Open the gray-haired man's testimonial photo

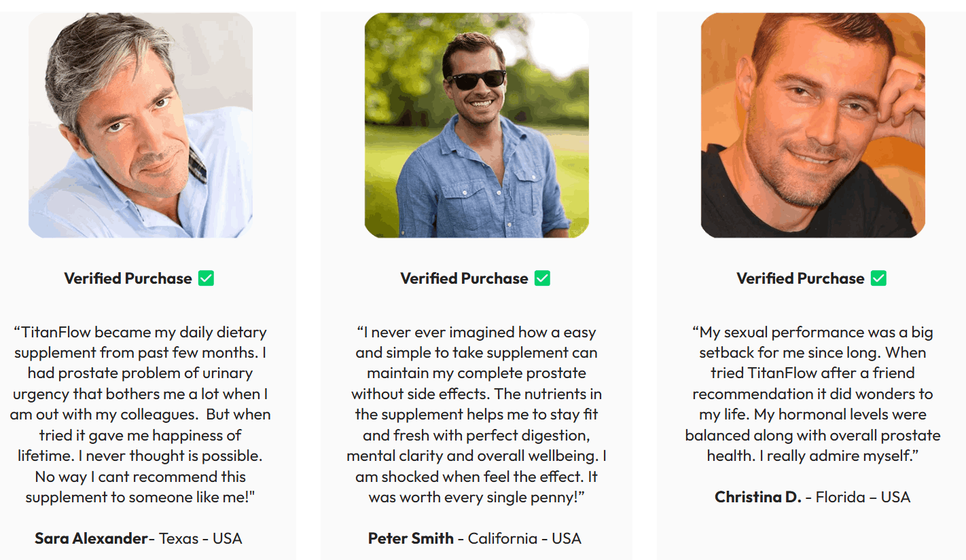coord(141,126)
